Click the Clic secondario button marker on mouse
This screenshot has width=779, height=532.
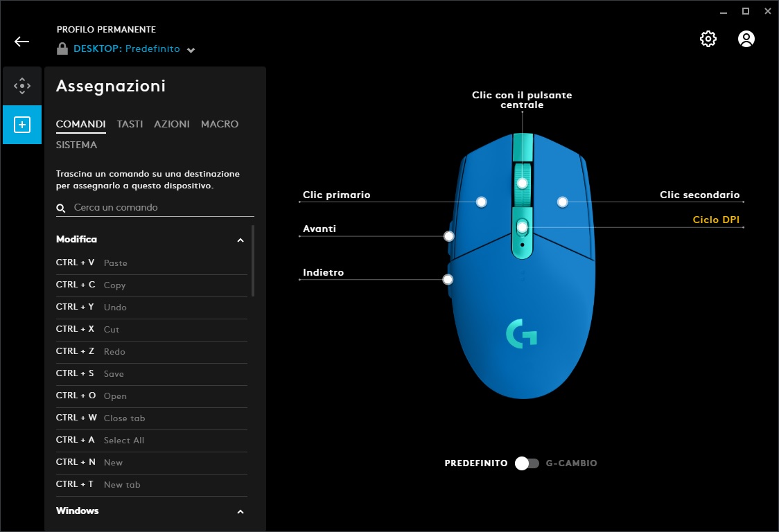tap(562, 202)
